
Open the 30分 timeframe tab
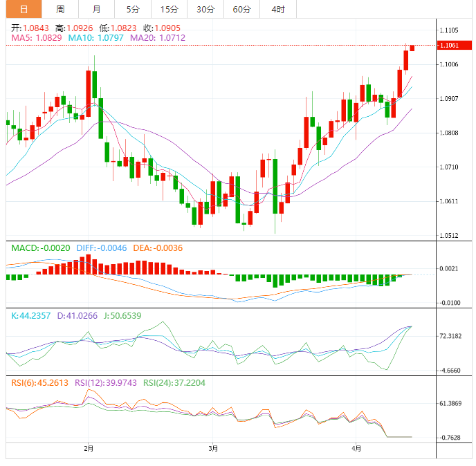[x=205, y=9]
